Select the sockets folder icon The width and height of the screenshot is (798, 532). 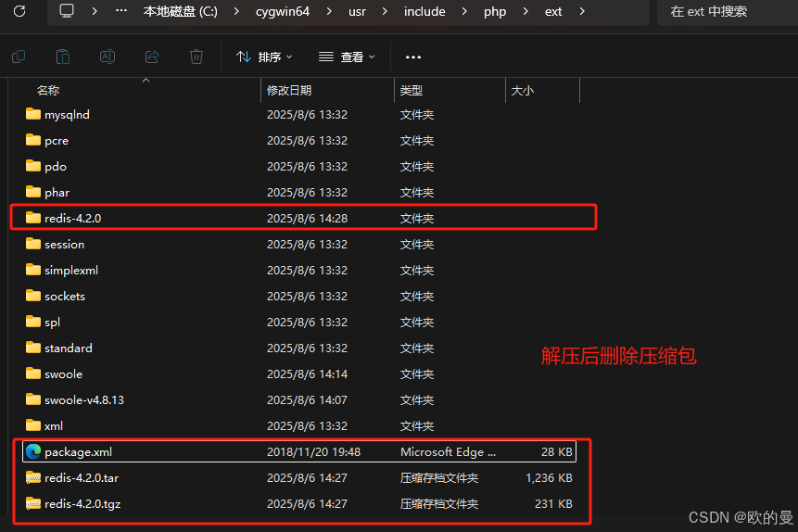33,296
